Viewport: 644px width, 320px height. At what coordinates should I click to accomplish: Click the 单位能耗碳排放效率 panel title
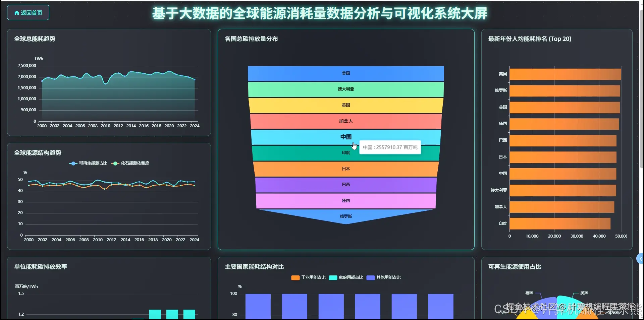point(41,267)
